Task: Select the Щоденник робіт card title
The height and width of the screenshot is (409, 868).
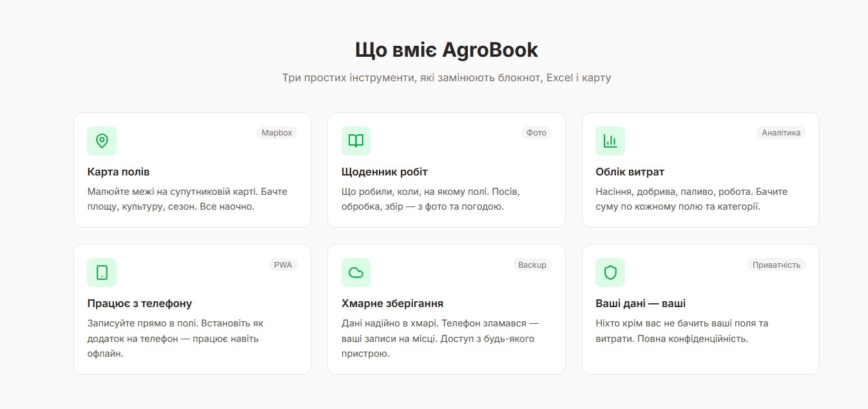Action: [385, 172]
